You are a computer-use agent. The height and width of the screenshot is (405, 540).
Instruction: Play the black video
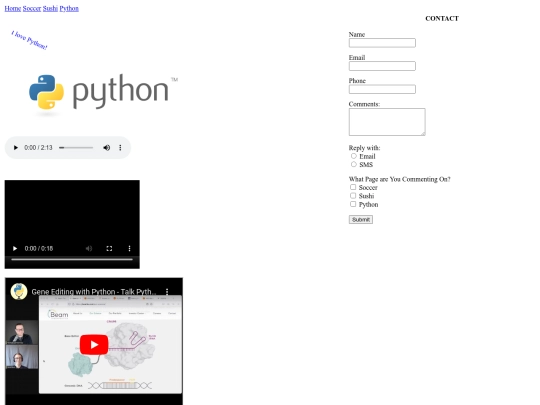[x=15, y=248]
